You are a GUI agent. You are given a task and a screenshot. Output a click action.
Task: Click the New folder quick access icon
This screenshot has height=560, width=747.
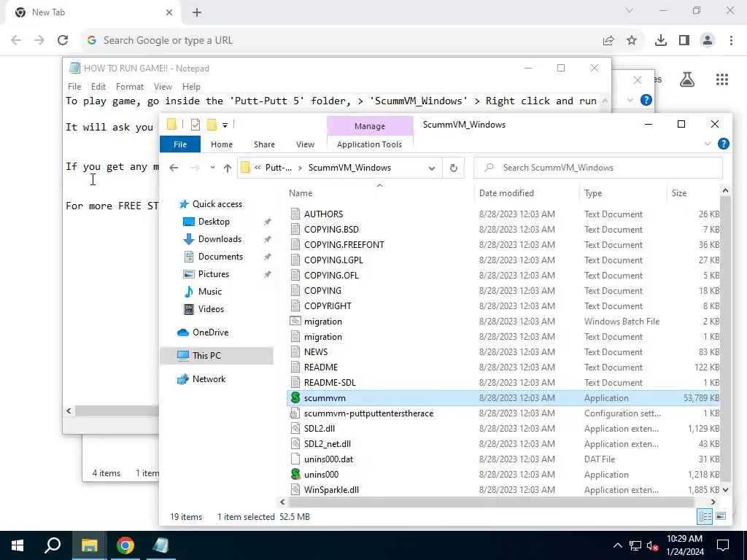[212, 125]
